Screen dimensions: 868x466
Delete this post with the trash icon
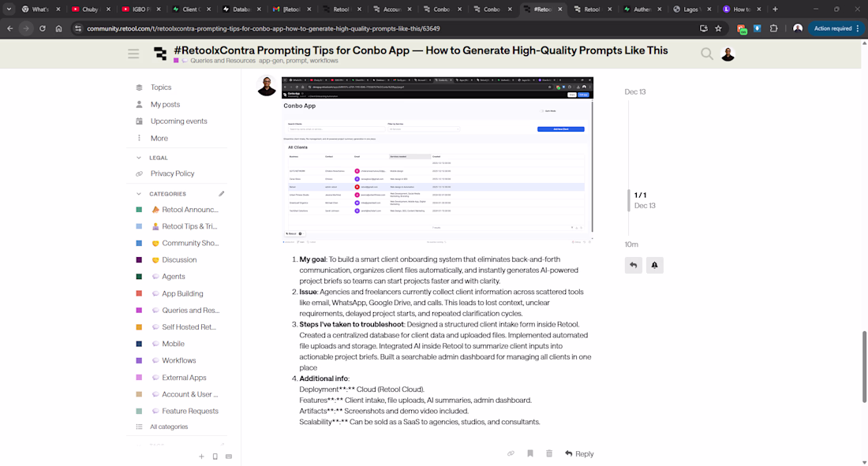coord(549,453)
